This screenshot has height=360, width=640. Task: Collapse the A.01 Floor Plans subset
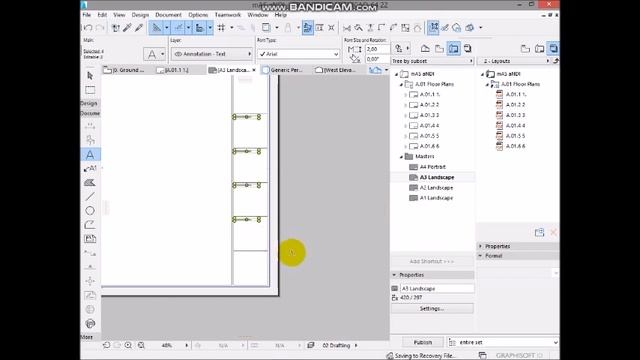[x=401, y=84]
